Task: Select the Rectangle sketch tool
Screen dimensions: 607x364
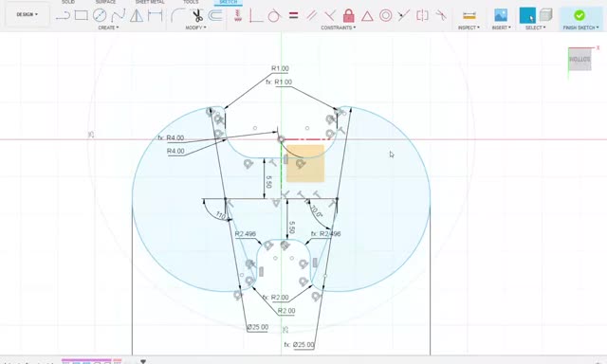Action: pyautogui.click(x=81, y=15)
